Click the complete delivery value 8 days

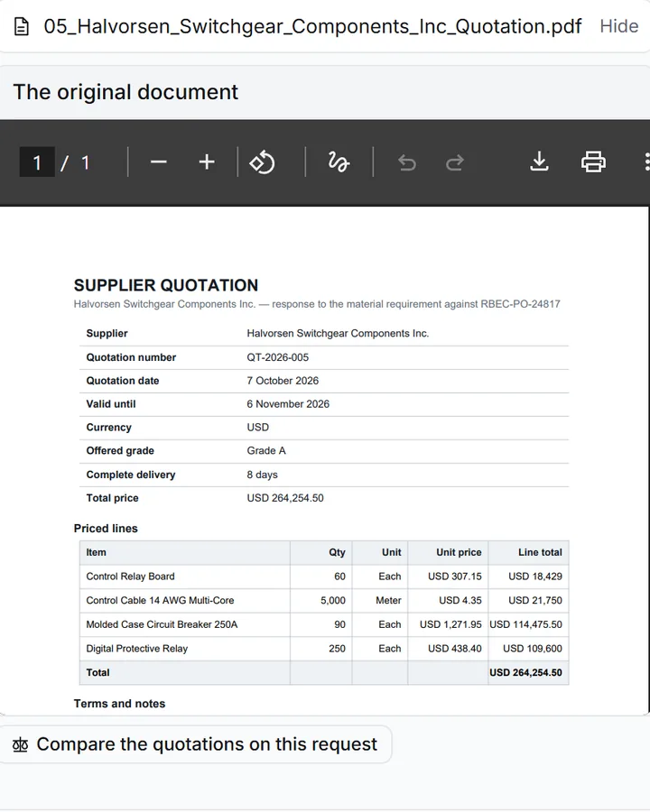tap(263, 475)
